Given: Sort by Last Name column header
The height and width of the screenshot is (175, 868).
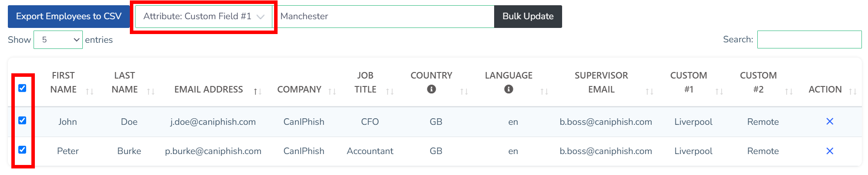Looking at the screenshot, I should pyautogui.click(x=125, y=82).
